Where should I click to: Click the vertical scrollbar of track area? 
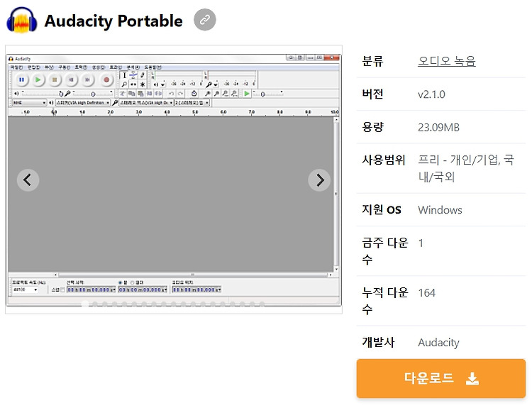pyautogui.click(x=336, y=194)
